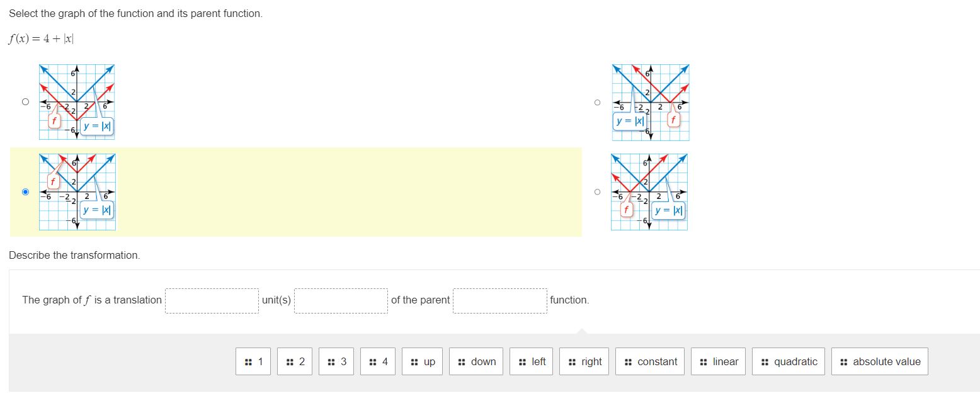Select the answer chip labeled "3"
This screenshot has height=396, width=980.
336,361
